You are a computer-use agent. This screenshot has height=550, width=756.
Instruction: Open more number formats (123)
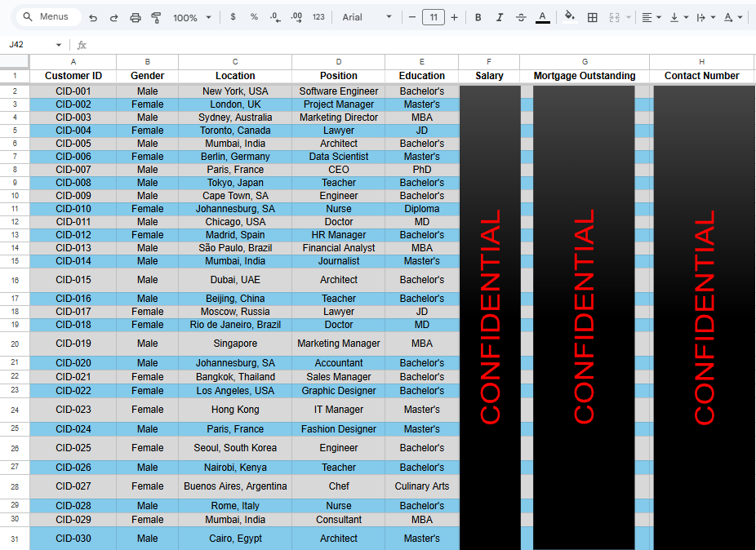318,17
